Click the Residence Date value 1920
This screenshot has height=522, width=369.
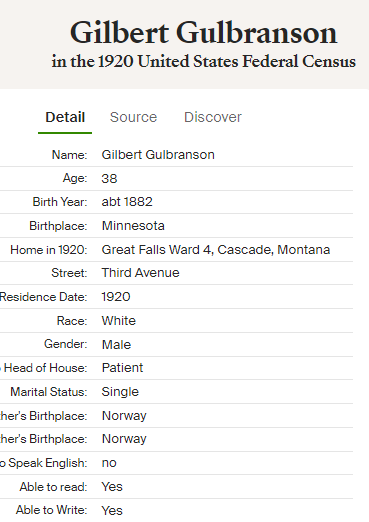pos(116,297)
